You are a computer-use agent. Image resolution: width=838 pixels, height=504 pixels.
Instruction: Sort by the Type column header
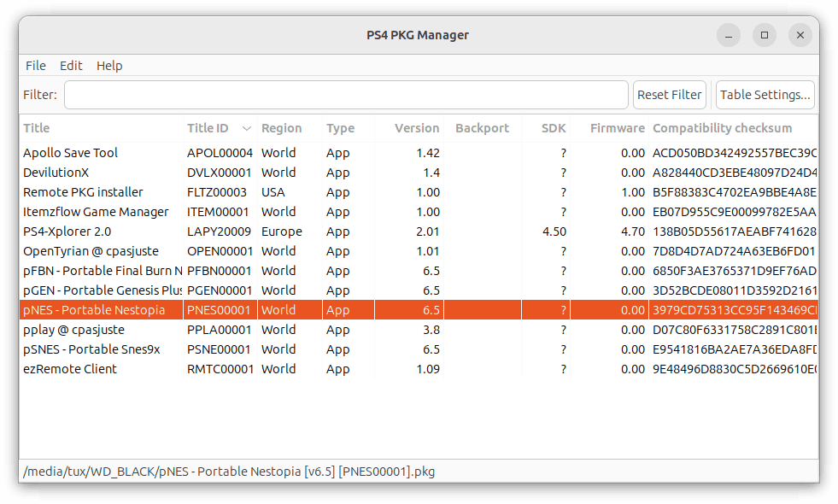(349, 128)
